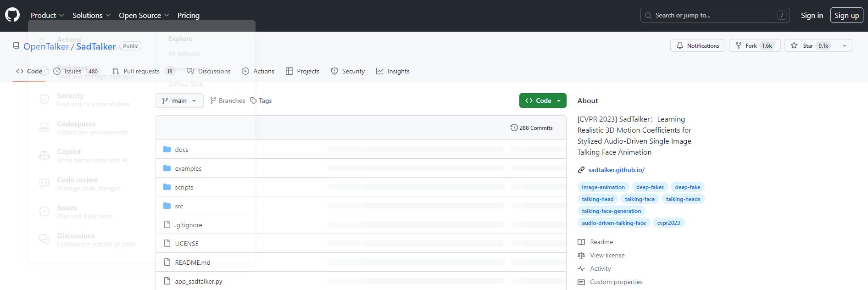
Task: Click the GitHub Octocat logo
Action: click(12, 15)
